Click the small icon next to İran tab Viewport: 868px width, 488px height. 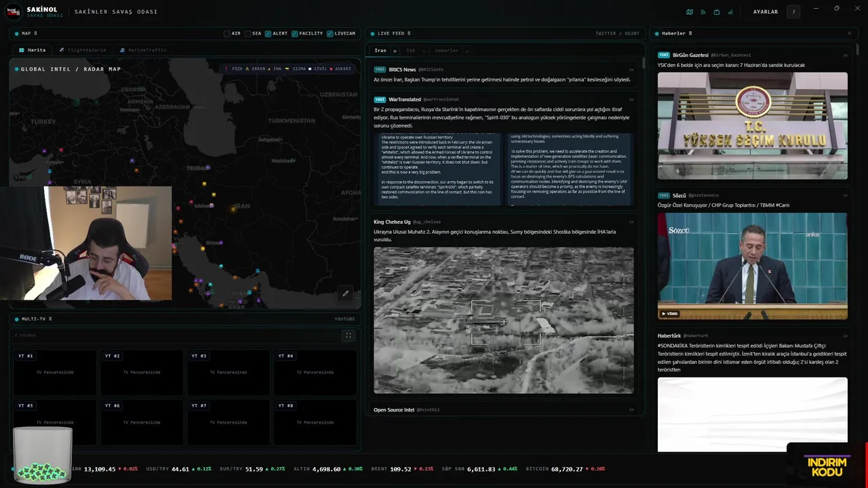395,51
